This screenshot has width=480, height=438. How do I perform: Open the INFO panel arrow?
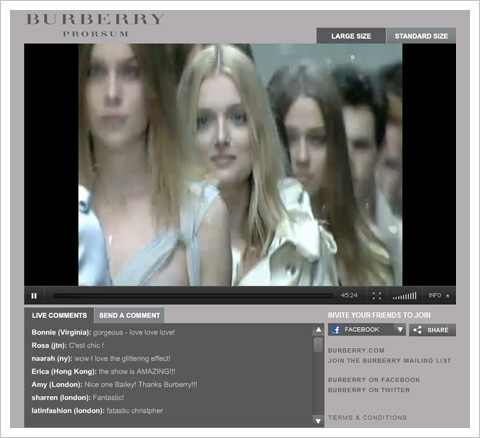pyautogui.click(x=448, y=296)
